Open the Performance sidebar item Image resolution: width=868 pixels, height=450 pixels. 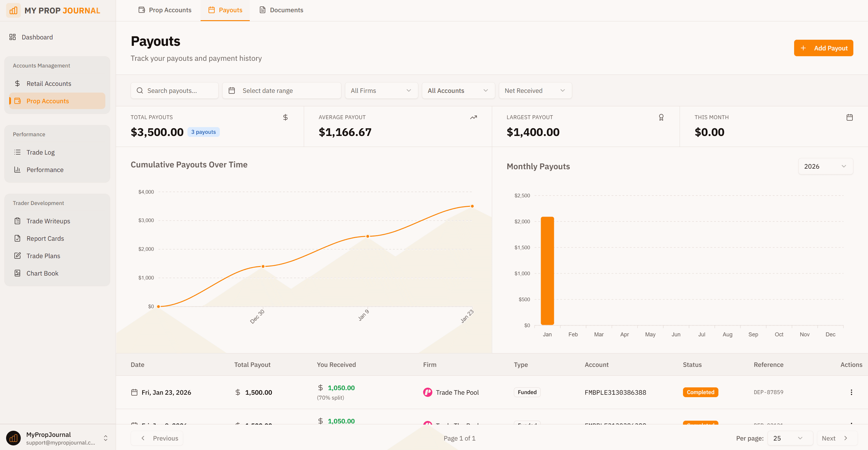pos(57,170)
